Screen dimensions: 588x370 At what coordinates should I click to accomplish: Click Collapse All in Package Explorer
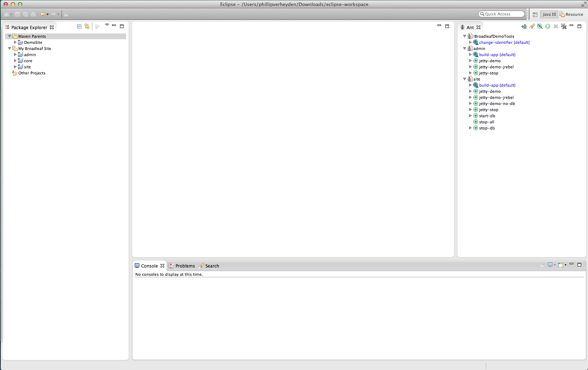tap(79, 26)
